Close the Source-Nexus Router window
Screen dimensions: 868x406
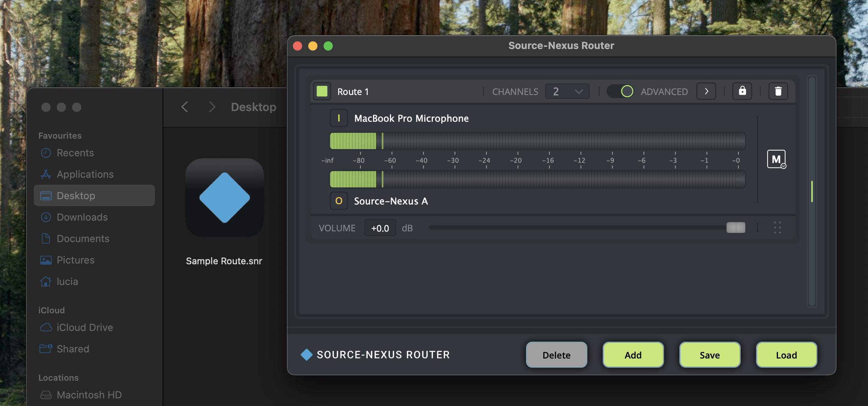tap(298, 46)
